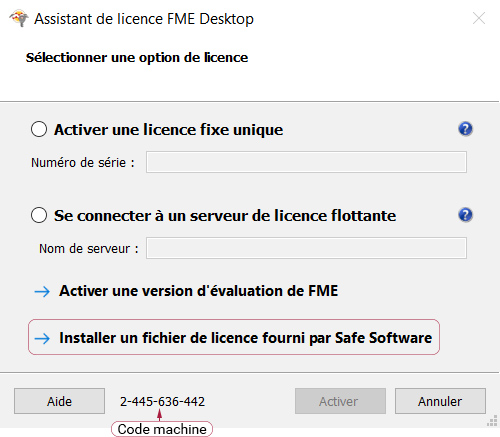Focus the Nom de serveur text field
The image size is (500, 437).
[306, 248]
